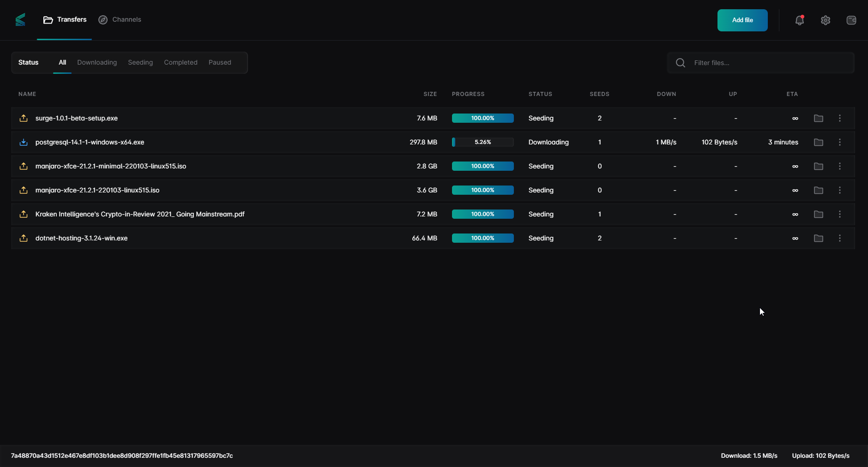The image size is (868, 467).
Task: Filter by Completed status
Action: [x=181, y=62]
